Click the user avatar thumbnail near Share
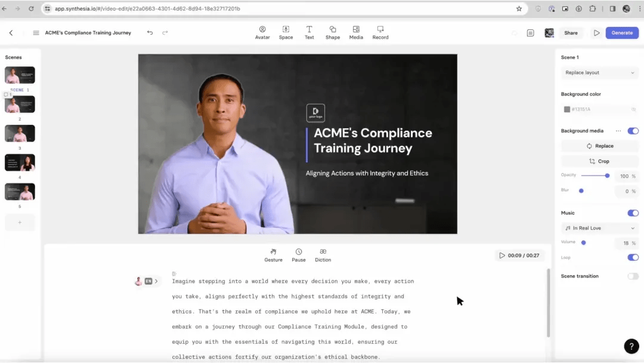This screenshot has width=644, height=363. [549, 32]
